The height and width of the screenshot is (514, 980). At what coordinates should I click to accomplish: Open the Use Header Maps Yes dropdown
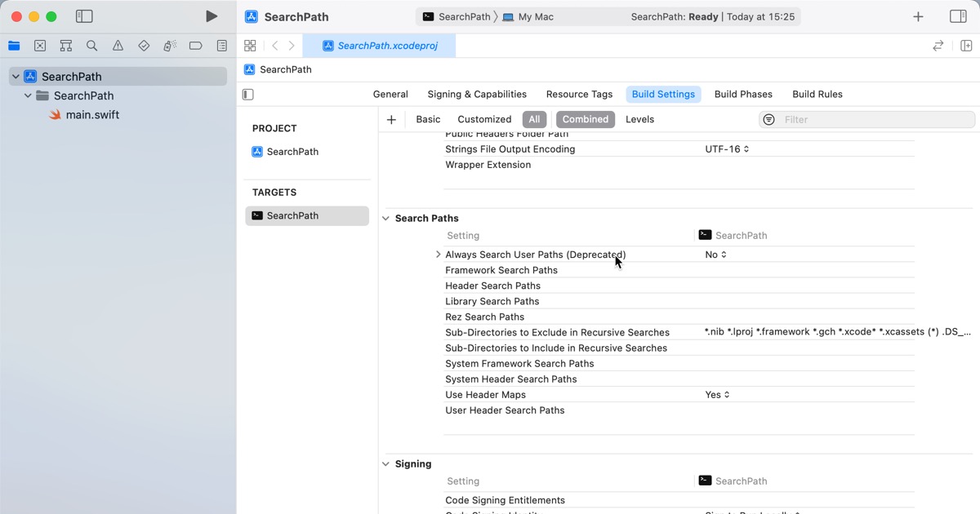coord(718,395)
